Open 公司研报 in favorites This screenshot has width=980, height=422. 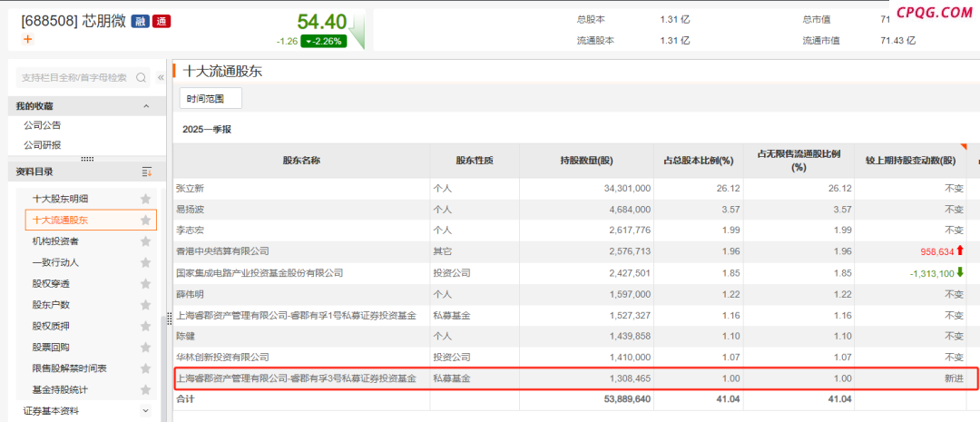click(x=43, y=145)
